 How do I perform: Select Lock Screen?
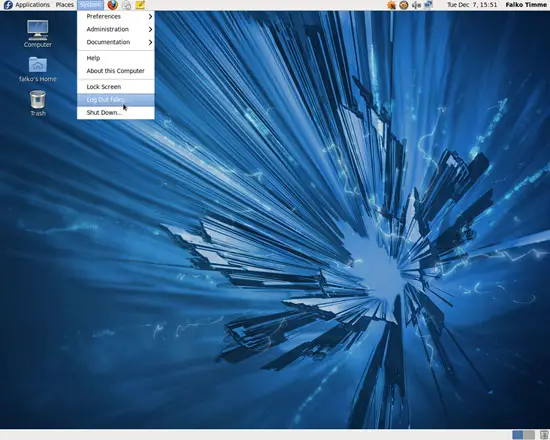(x=116, y=87)
